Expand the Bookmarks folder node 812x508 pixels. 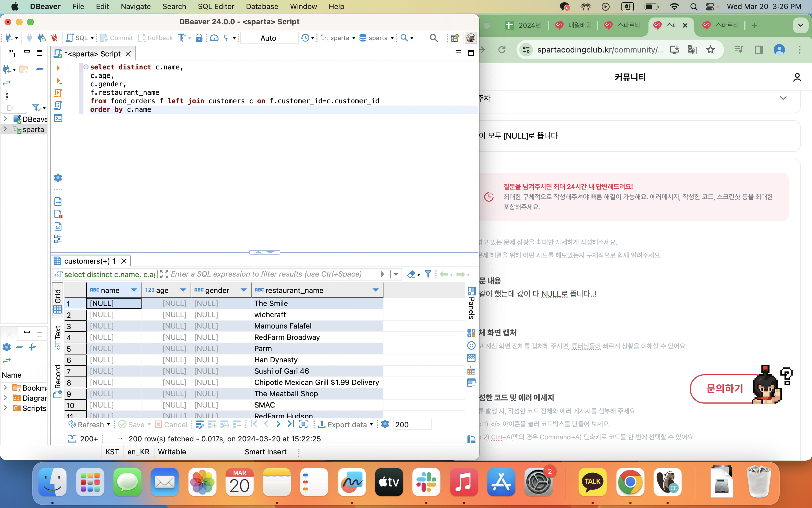5,387
